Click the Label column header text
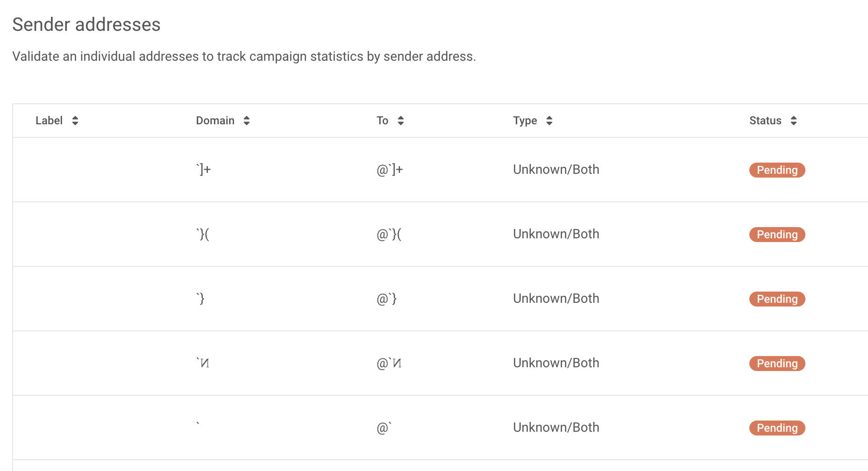 [x=49, y=121]
